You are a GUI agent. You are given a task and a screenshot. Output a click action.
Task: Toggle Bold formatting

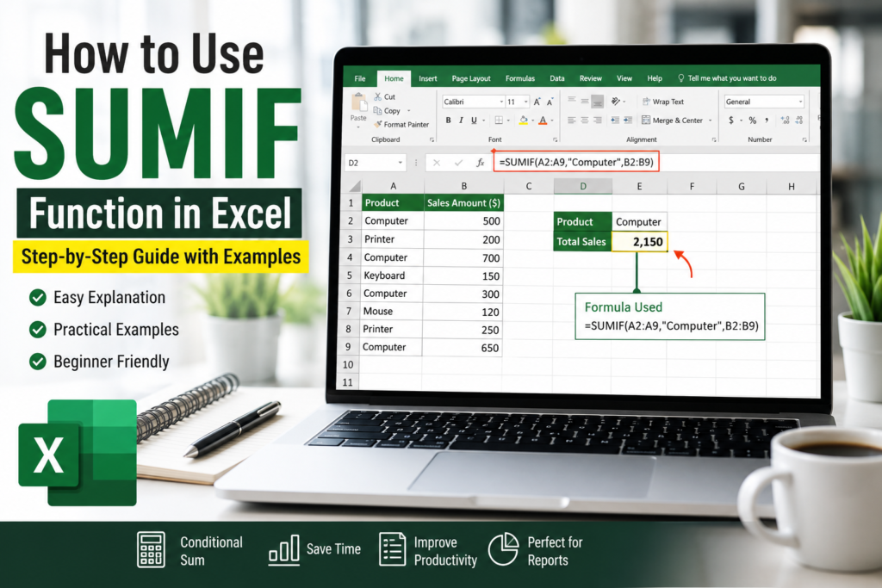(448, 120)
